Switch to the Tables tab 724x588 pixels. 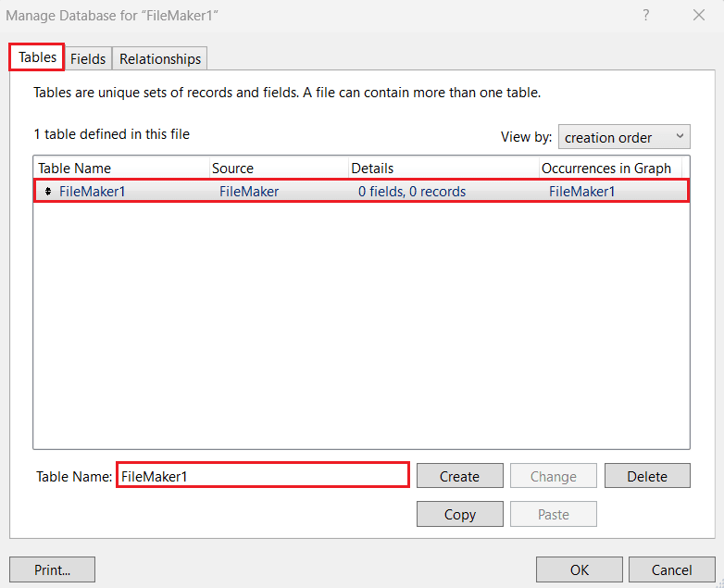pos(37,57)
